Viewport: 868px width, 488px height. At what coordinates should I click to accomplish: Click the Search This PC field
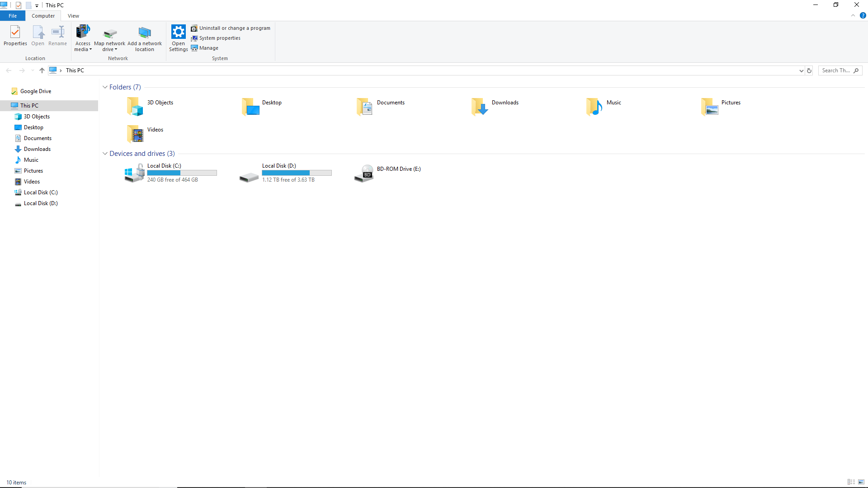coord(835,70)
